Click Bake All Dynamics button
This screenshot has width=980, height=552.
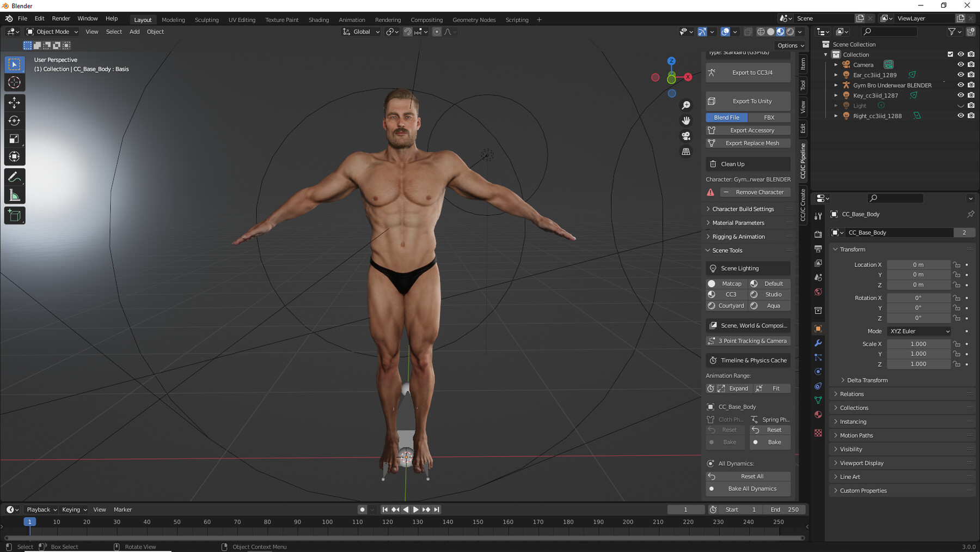(x=748, y=489)
